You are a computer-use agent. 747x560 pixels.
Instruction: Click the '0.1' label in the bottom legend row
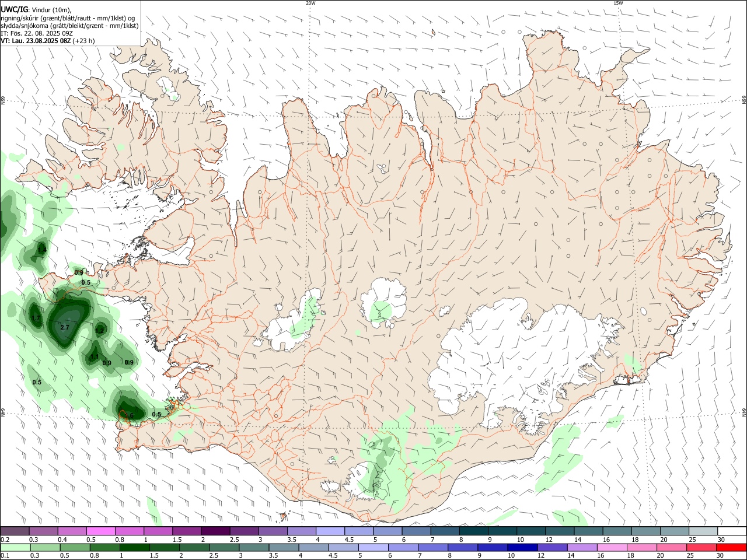[x=5, y=556]
